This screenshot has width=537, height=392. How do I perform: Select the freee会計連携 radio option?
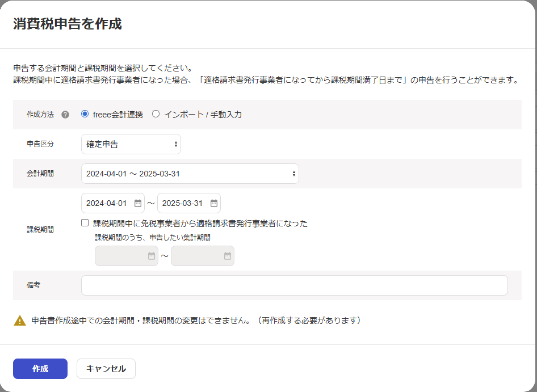[85, 114]
